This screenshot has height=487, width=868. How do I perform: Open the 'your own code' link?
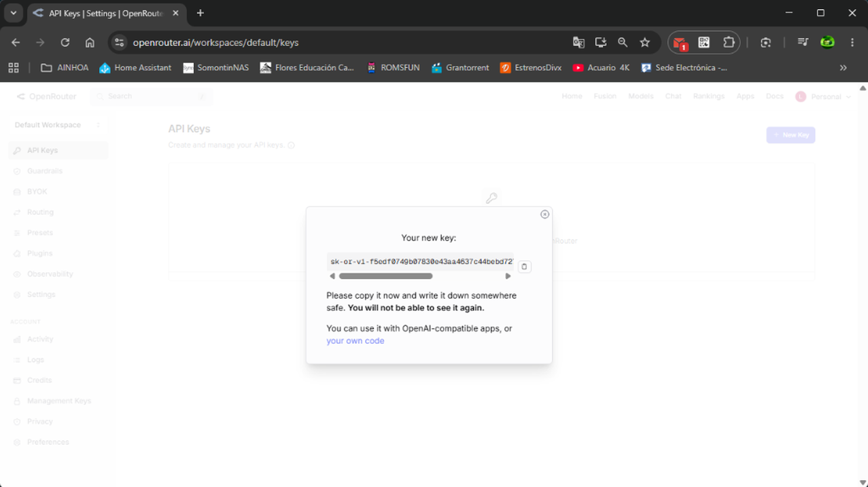point(355,341)
